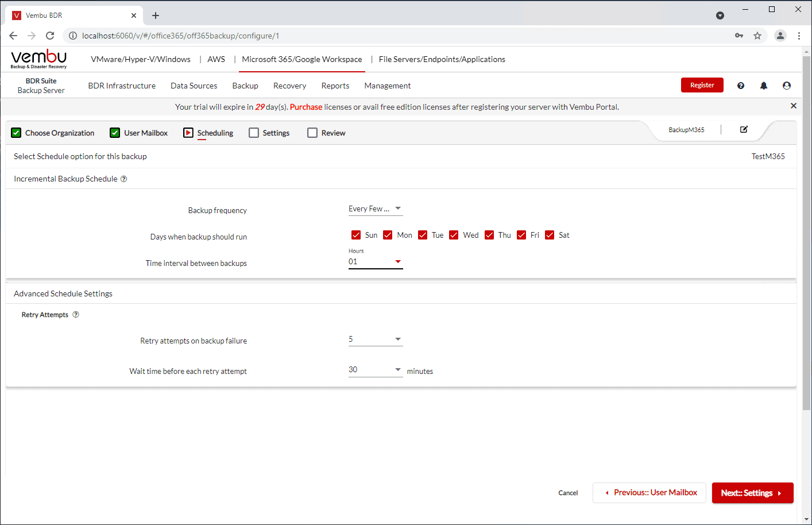Viewport: 812px width, 525px height.
Task: Go back using browser back arrow
Action: coord(13,36)
